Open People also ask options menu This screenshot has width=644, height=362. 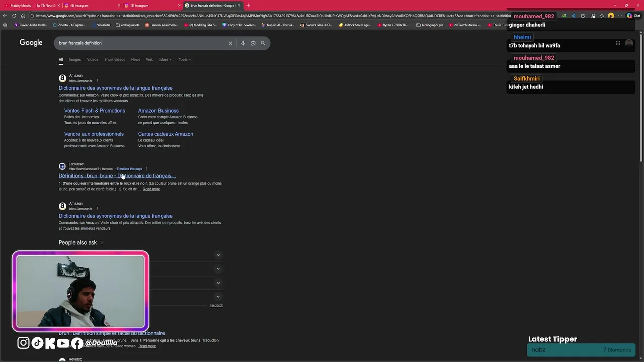tap(102, 243)
